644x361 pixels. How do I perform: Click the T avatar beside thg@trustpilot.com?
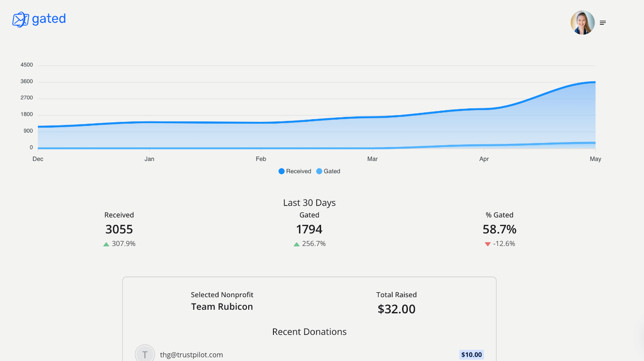145,354
